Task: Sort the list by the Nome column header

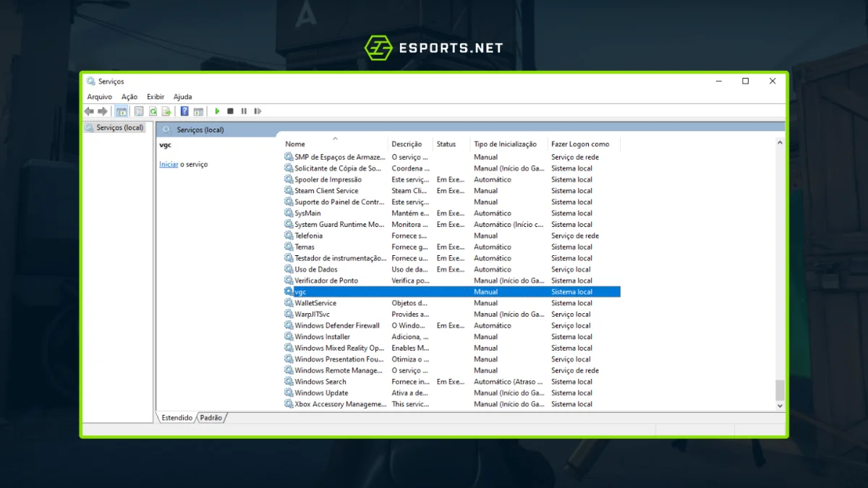Action: (295, 144)
